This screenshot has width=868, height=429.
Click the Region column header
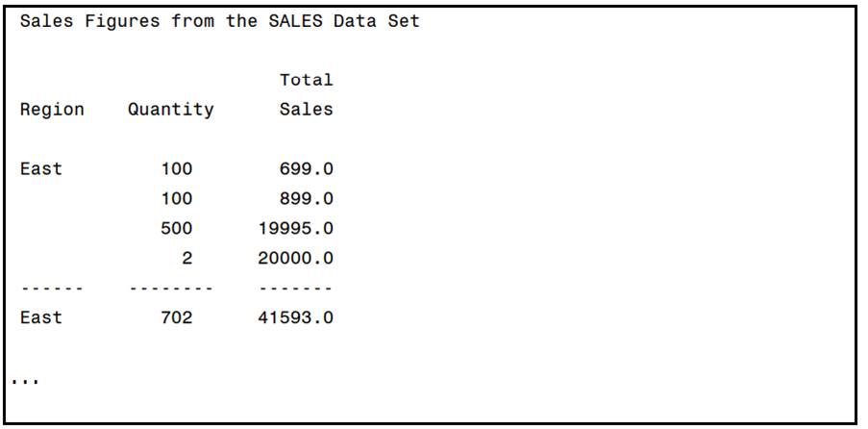52,110
